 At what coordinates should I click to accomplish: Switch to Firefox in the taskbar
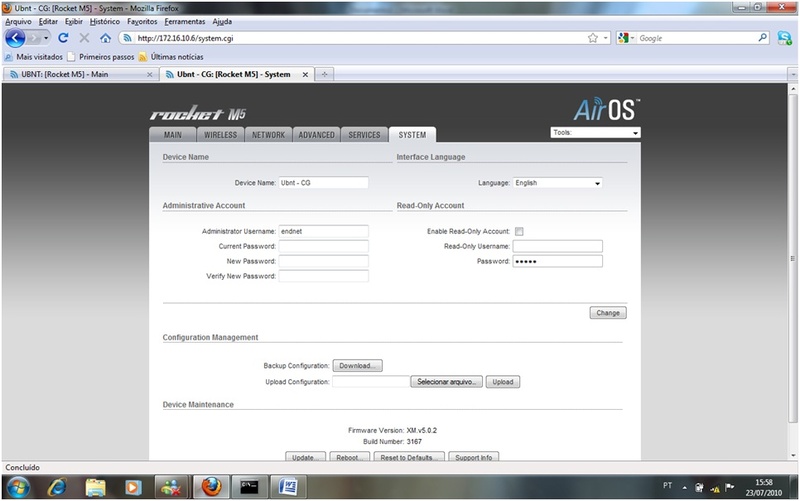pos(211,487)
